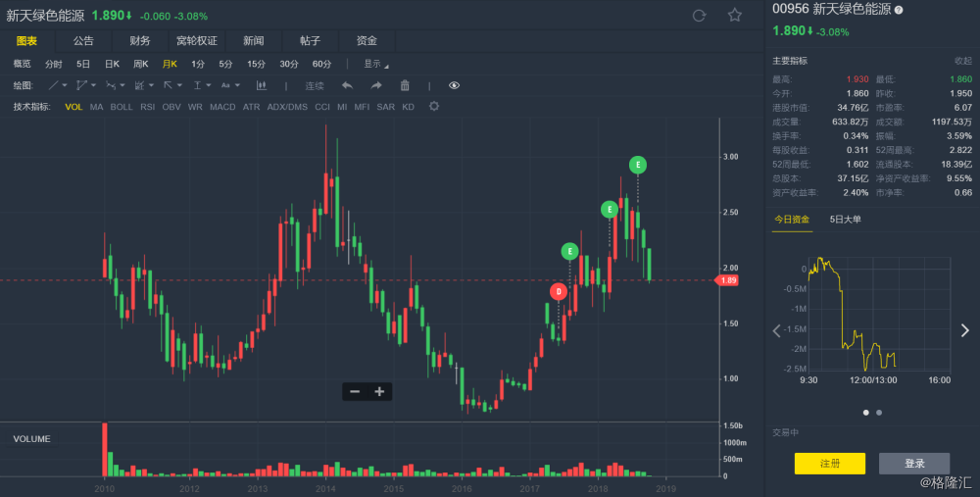Toggle the RSI indicator
Viewport: 980px width, 497px height.
click(x=148, y=107)
